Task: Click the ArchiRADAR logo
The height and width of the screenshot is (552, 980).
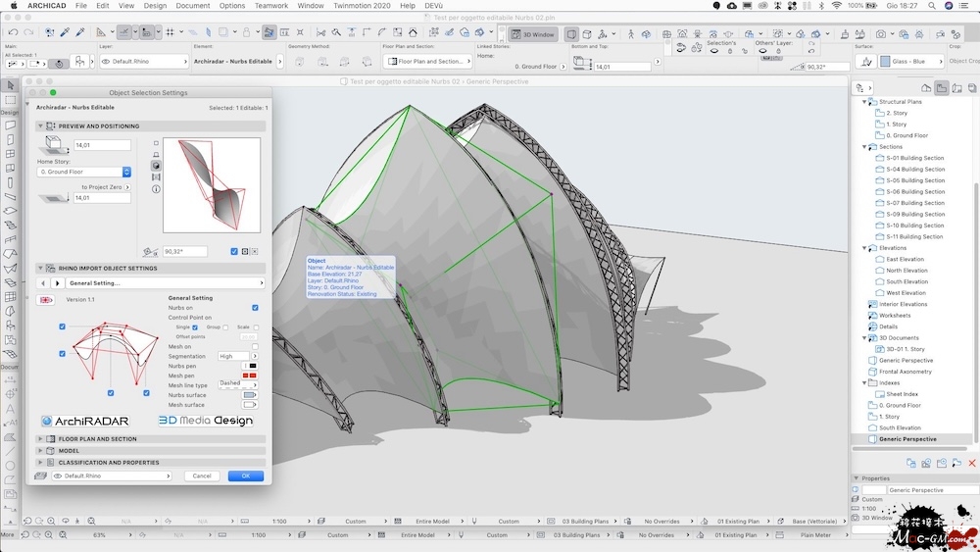Action: tap(85, 421)
